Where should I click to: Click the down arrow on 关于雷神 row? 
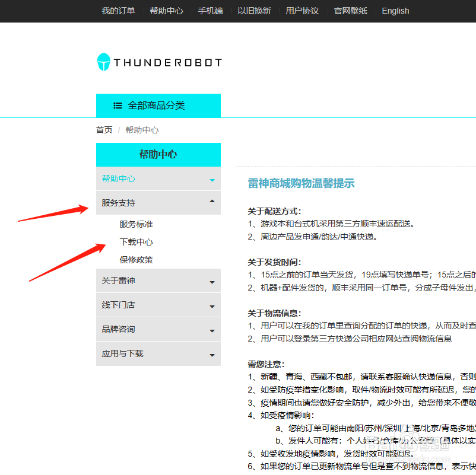tap(212, 282)
